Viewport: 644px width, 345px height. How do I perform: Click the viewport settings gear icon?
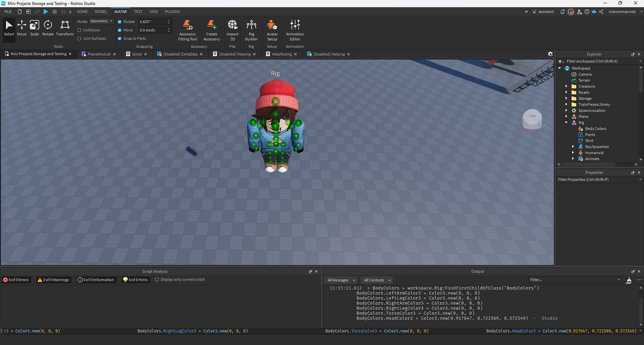[550, 54]
